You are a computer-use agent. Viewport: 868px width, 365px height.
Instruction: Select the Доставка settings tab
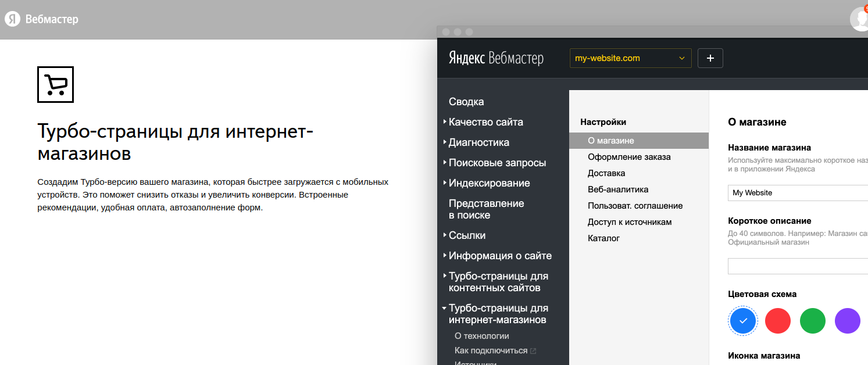tap(606, 173)
